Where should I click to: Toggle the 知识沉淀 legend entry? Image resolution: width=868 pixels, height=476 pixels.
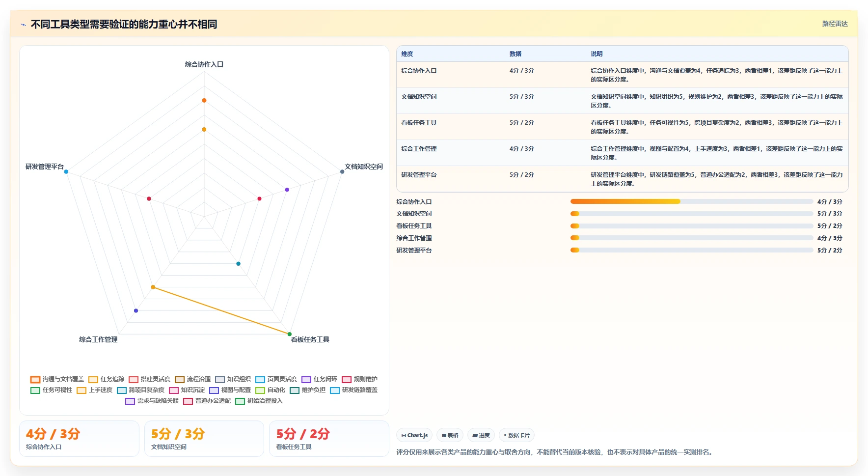(187, 390)
